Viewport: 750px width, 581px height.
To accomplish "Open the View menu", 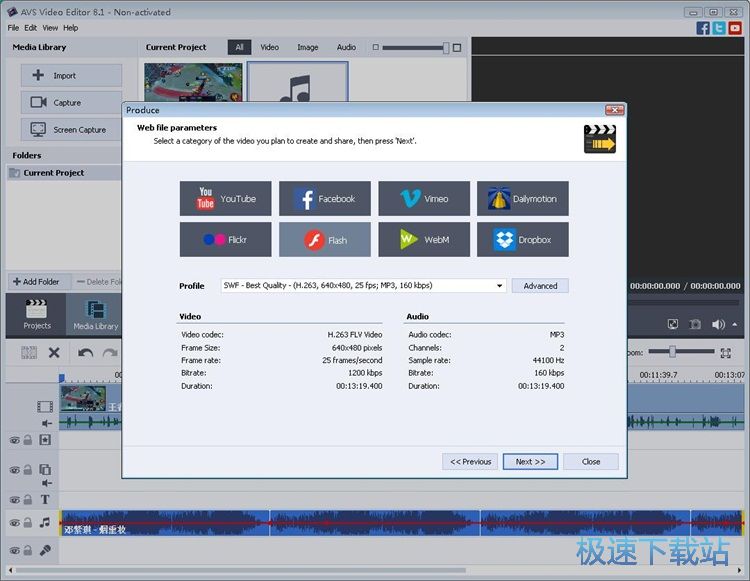I will [50, 28].
